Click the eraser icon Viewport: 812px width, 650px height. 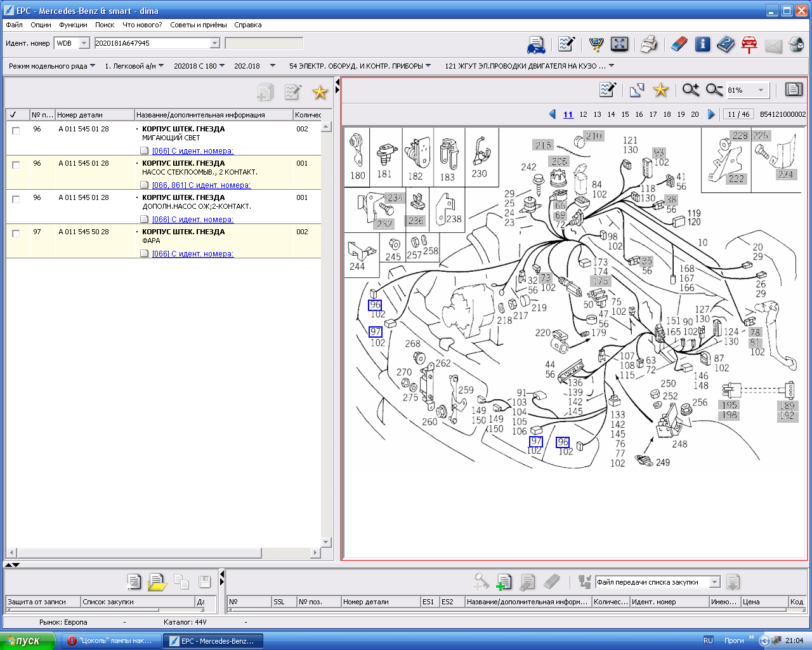click(x=679, y=44)
